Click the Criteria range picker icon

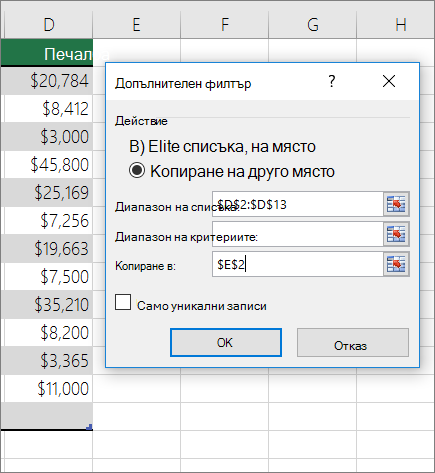(396, 234)
